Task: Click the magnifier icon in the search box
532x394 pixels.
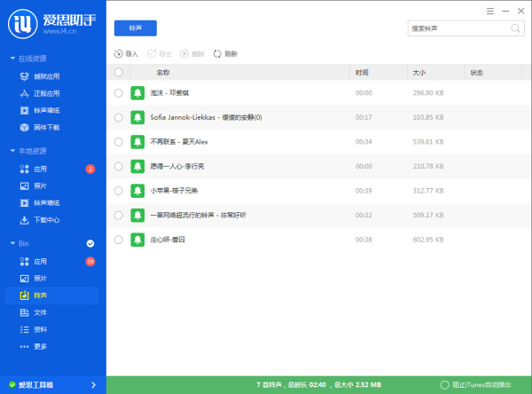Action: pyautogui.click(x=516, y=29)
